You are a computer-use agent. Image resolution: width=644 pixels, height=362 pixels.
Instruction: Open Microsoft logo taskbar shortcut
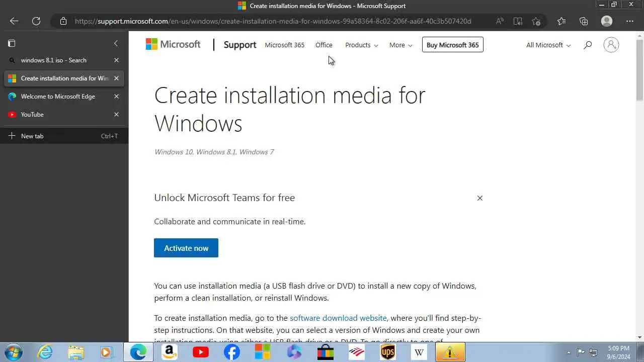tap(263, 352)
